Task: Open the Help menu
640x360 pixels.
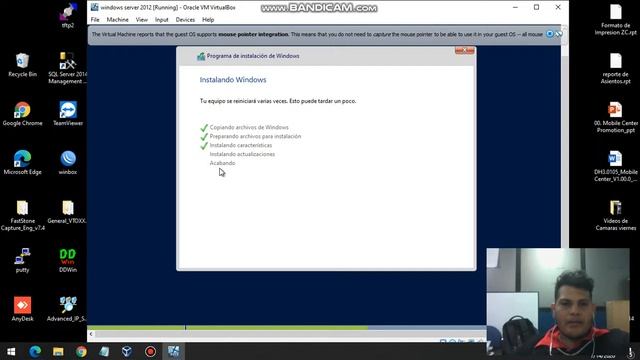Action: (208, 20)
